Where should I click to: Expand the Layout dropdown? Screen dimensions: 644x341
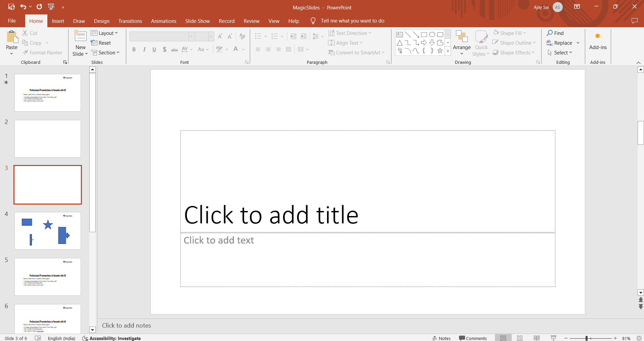pos(104,33)
